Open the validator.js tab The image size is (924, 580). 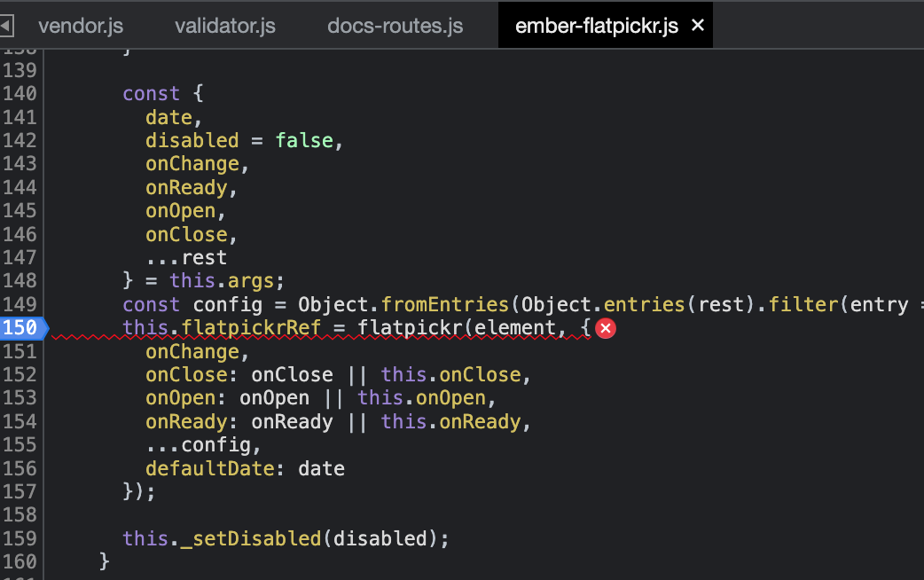(225, 26)
